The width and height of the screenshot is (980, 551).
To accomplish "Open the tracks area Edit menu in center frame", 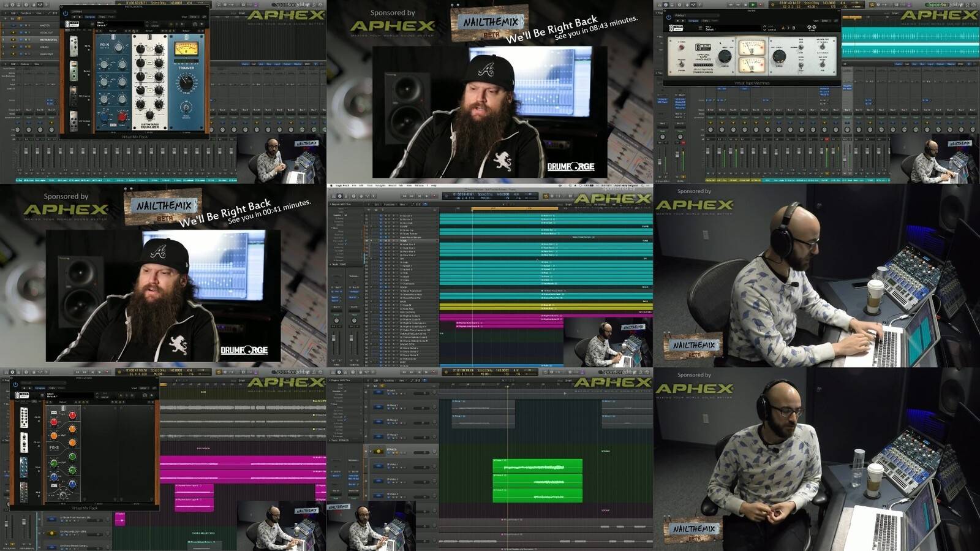I will [376, 204].
